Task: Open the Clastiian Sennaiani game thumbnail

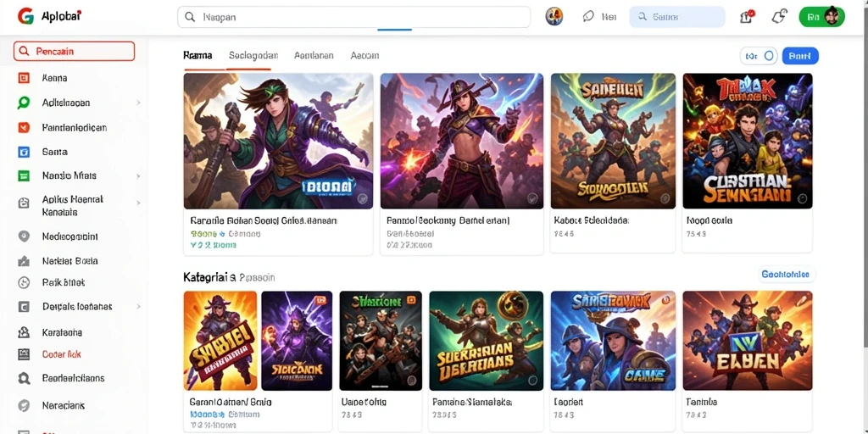Action: coord(748,141)
